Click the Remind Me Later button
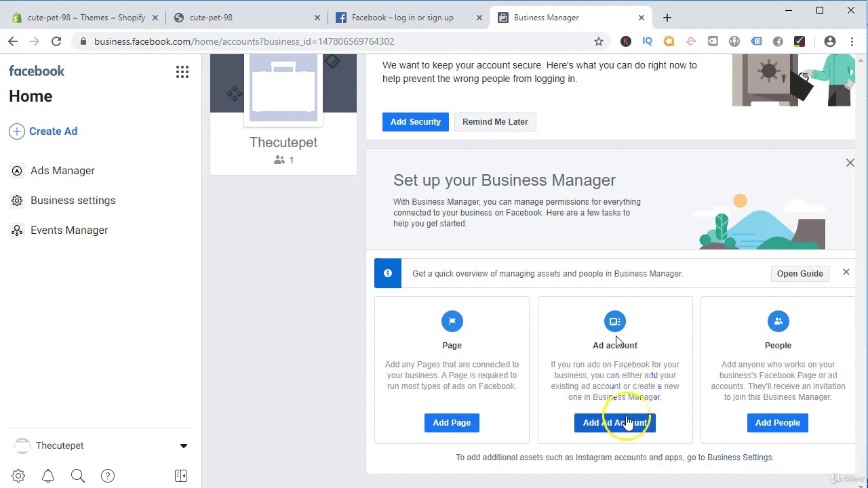868x488 pixels. pos(495,122)
